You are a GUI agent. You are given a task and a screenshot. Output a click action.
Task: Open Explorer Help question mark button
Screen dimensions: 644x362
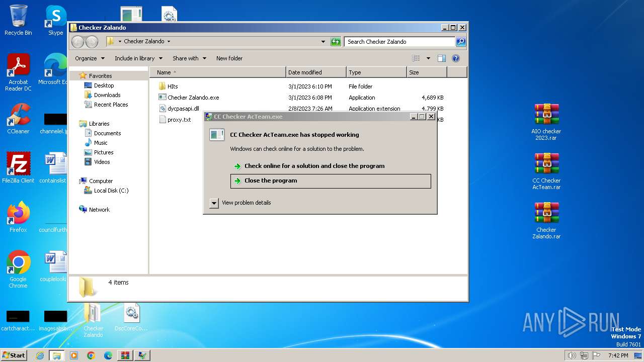(x=456, y=58)
